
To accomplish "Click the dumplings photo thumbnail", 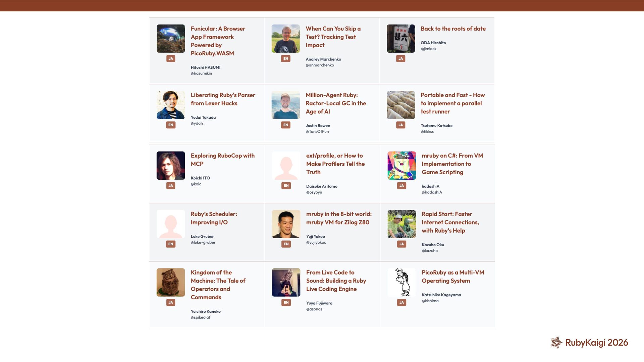I will pyautogui.click(x=401, y=105).
